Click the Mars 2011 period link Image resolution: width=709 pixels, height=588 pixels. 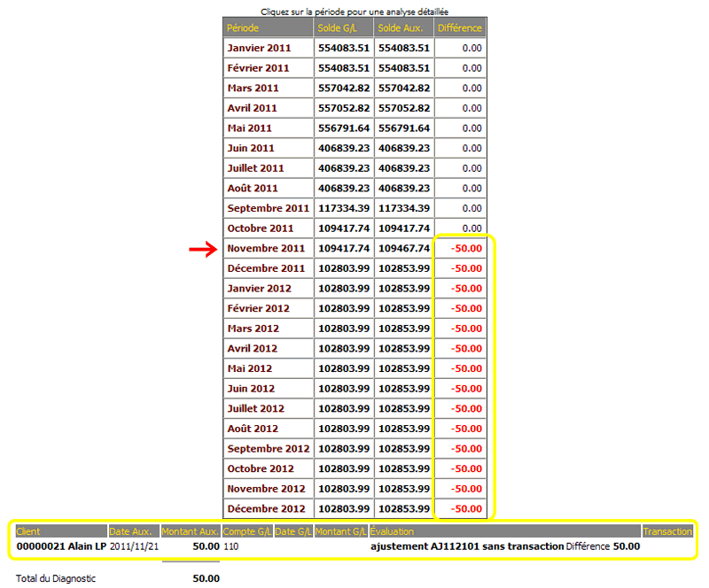click(x=253, y=88)
